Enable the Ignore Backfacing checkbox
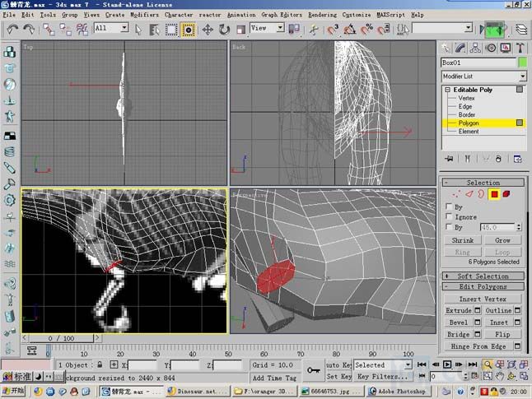Screen dimensions: 532x399 coord(449,216)
